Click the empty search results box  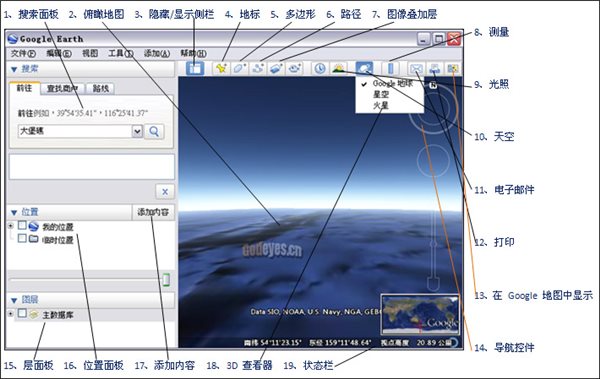92,167
